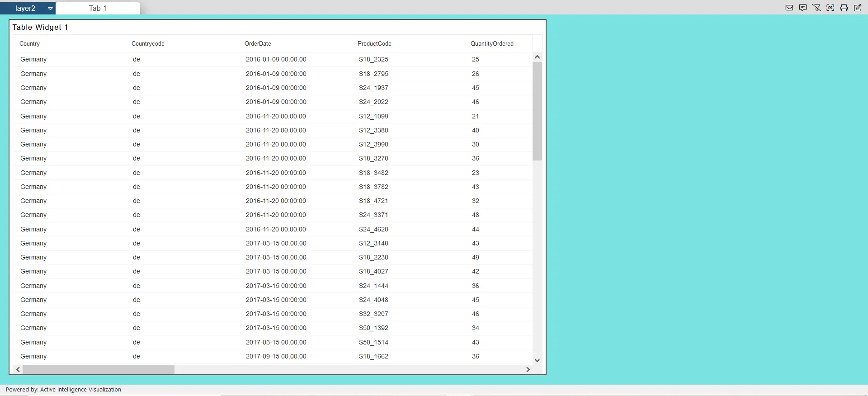
Task: Sort by the Country column header
Action: [x=30, y=44]
